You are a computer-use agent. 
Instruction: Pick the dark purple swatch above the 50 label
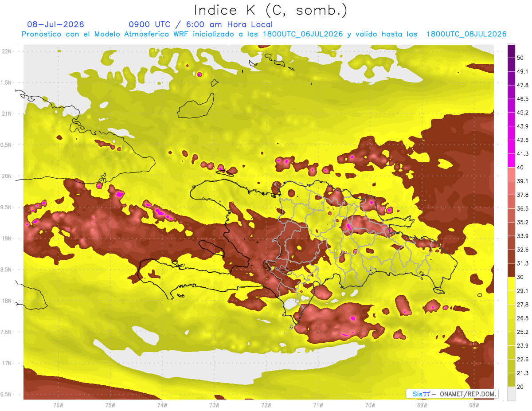point(511,51)
